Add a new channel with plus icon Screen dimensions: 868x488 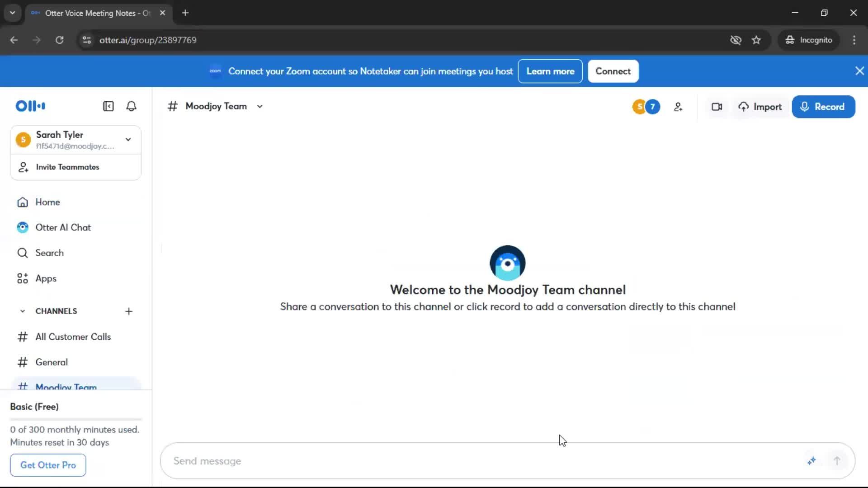129,311
